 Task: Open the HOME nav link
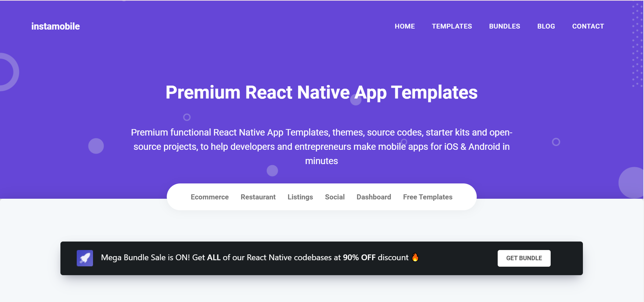click(405, 26)
